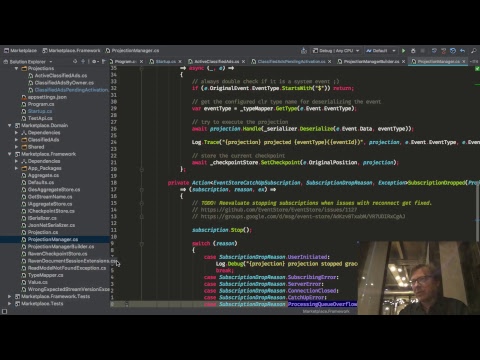Hide the Solution Explorer panel icon
The image size is (480, 360).
[104, 61]
